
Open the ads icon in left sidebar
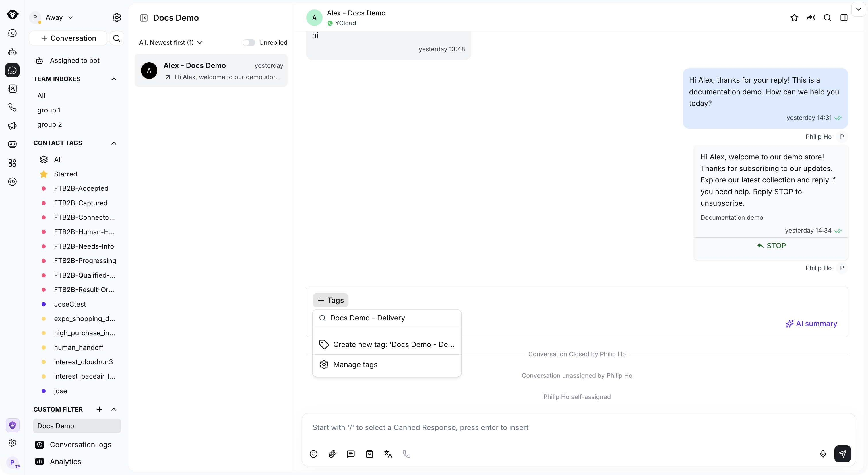coord(12,144)
